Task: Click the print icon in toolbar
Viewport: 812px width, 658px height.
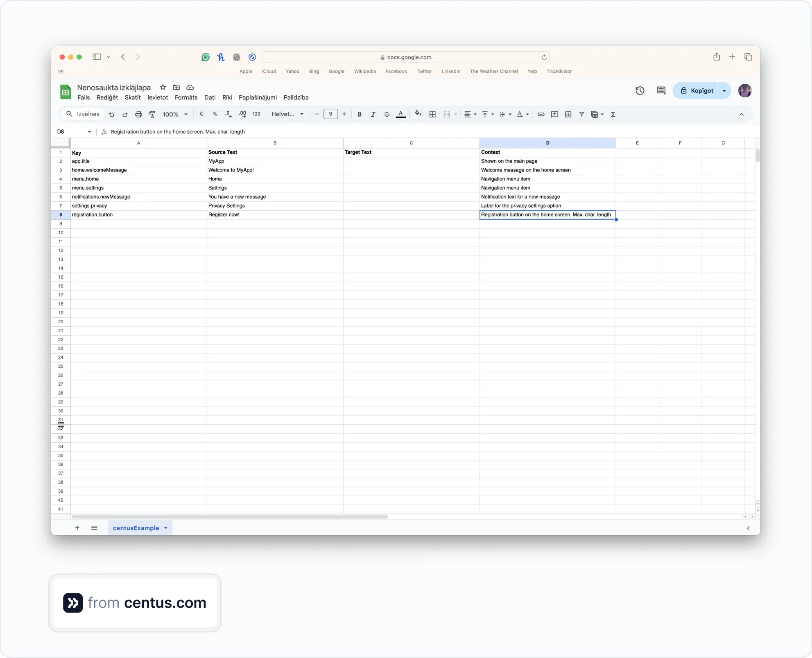Action: (x=138, y=115)
